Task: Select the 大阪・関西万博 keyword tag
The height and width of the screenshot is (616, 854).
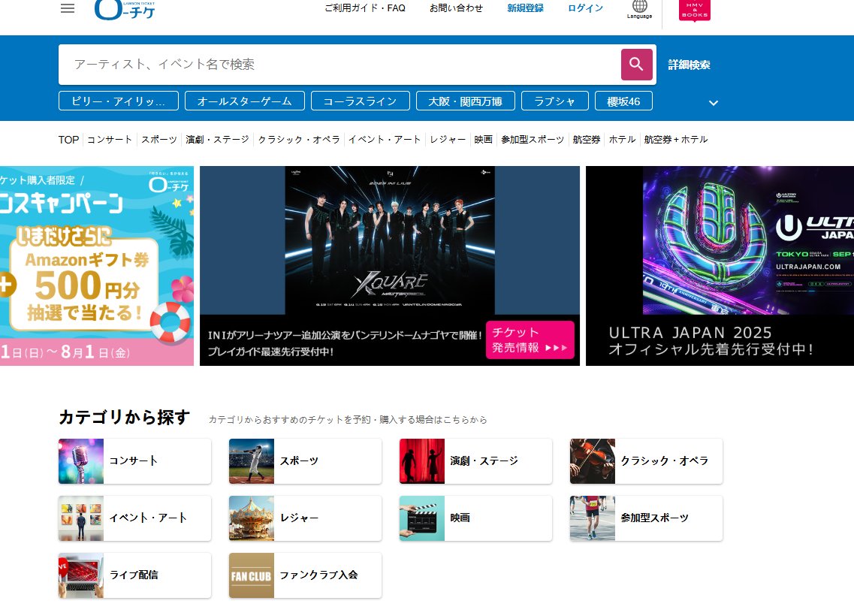Action: (x=465, y=101)
